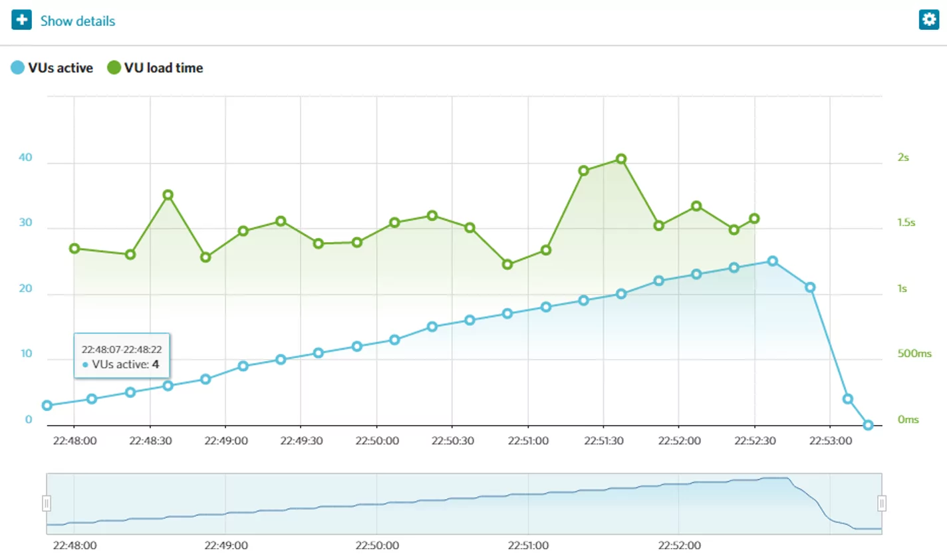Toggle the VUs active legend circle
The image size is (947, 560).
[x=18, y=68]
